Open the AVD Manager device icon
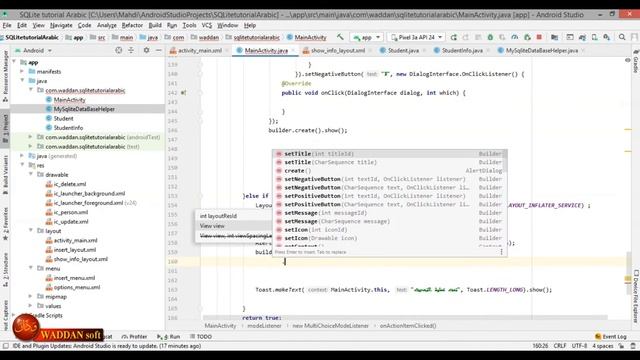Image resolution: width=640 pixels, height=360 pixels. tap(595, 37)
